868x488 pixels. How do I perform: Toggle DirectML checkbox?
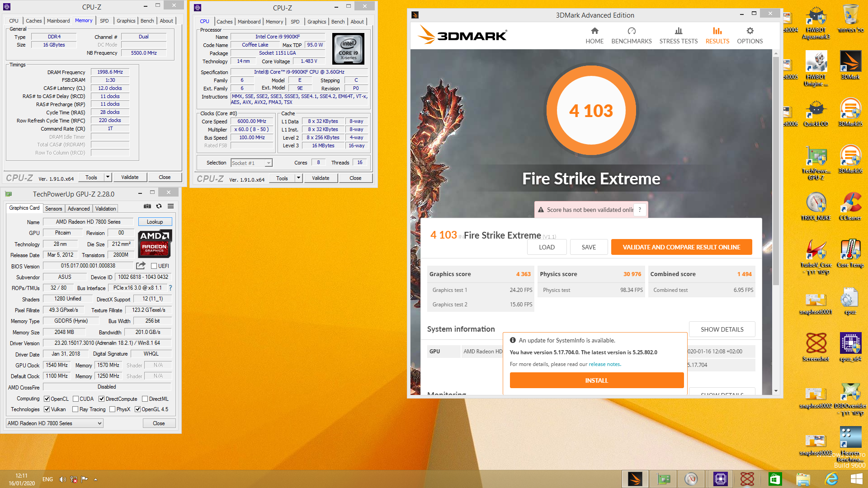[x=145, y=399]
